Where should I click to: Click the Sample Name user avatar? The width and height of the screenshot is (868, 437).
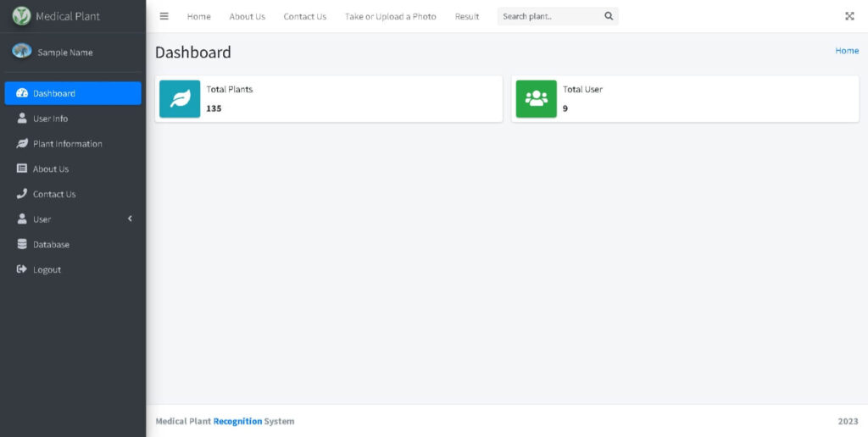point(22,52)
